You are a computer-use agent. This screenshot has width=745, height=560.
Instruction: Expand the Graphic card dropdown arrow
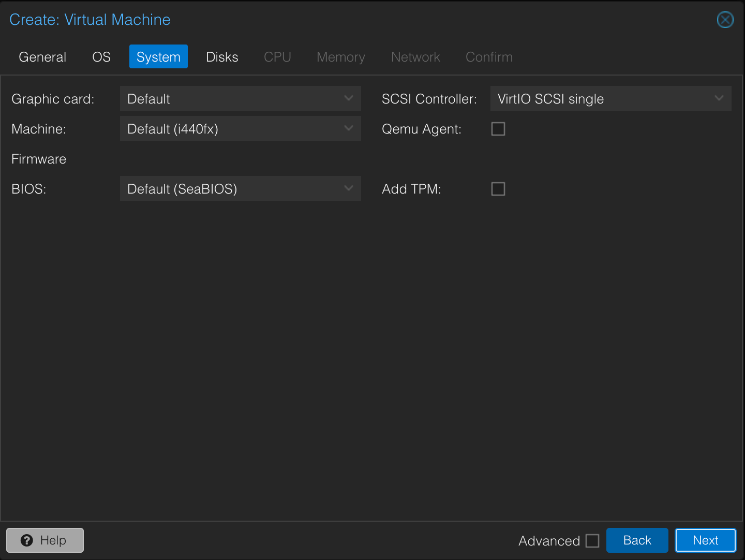349,98
